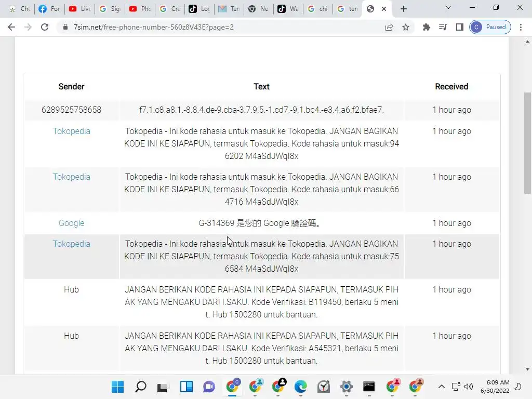Open the Chrome three-dot menu
This screenshot has height=399, width=532.
[x=521, y=27]
